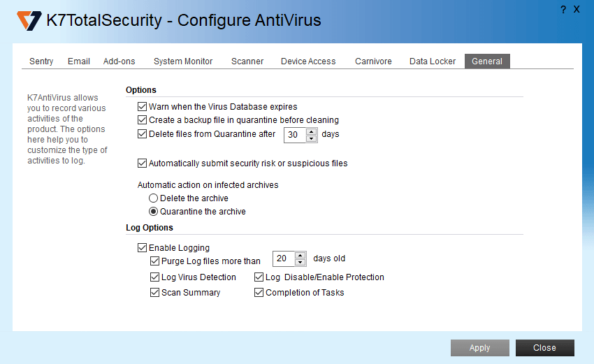Viewport: 594px width, 364px height.
Task: Select Delete the archive option
Action: (x=154, y=198)
